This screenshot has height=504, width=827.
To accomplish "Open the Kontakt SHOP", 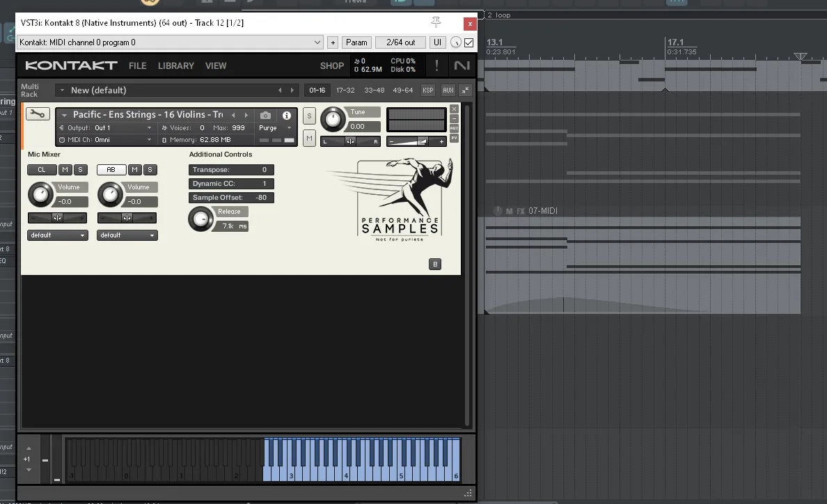I will [x=332, y=66].
